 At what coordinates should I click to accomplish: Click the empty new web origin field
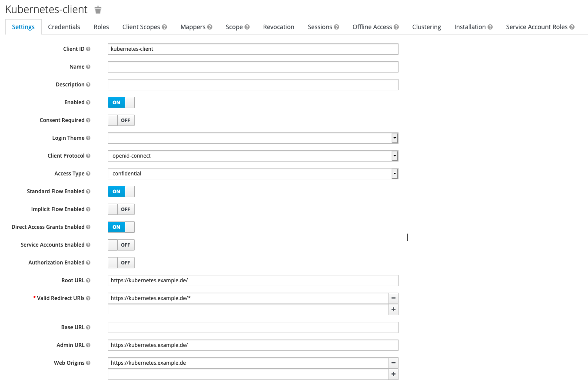(248, 374)
